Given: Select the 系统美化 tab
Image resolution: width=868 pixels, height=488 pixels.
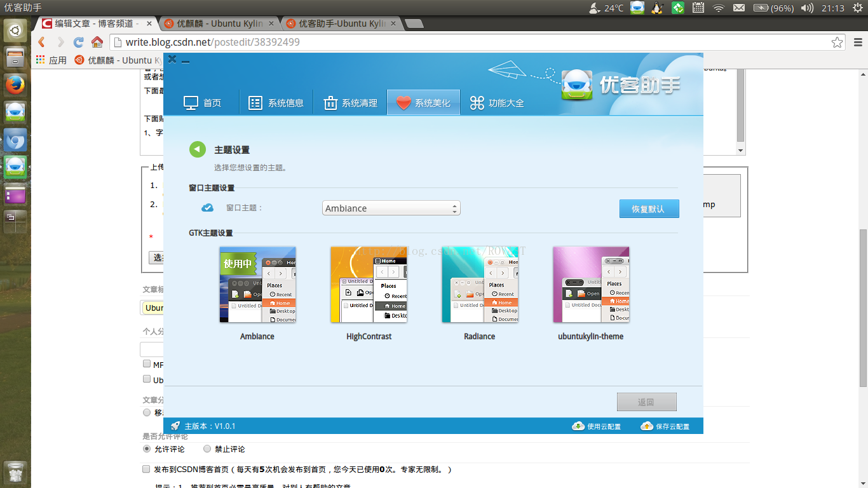Looking at the screenshot, I should point(423,103).
